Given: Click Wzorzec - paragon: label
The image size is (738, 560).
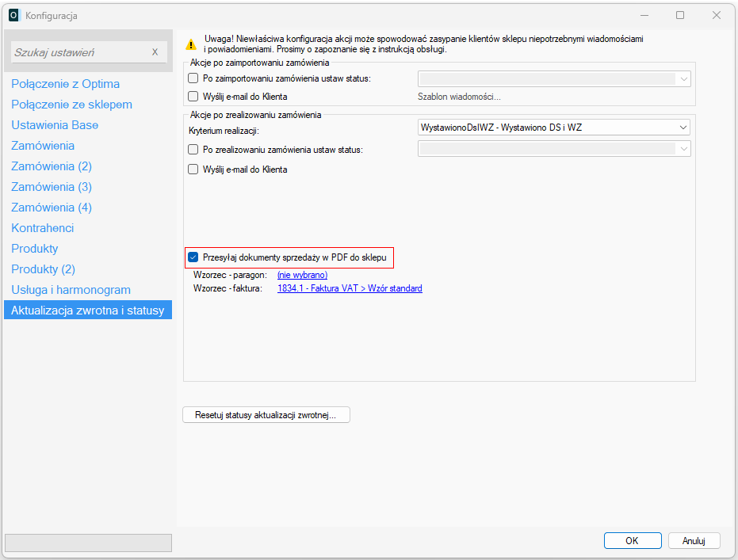Looking at the screenshot, I should [230, 275].
